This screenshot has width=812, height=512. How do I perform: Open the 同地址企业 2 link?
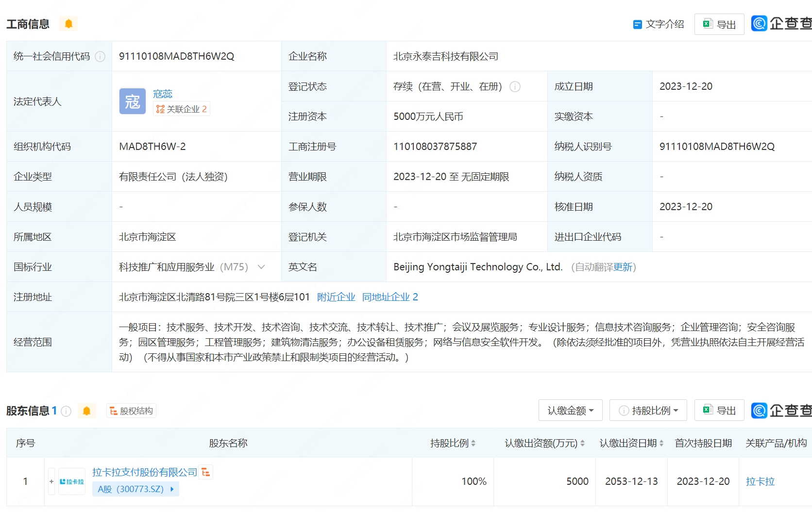click(390, 297)
